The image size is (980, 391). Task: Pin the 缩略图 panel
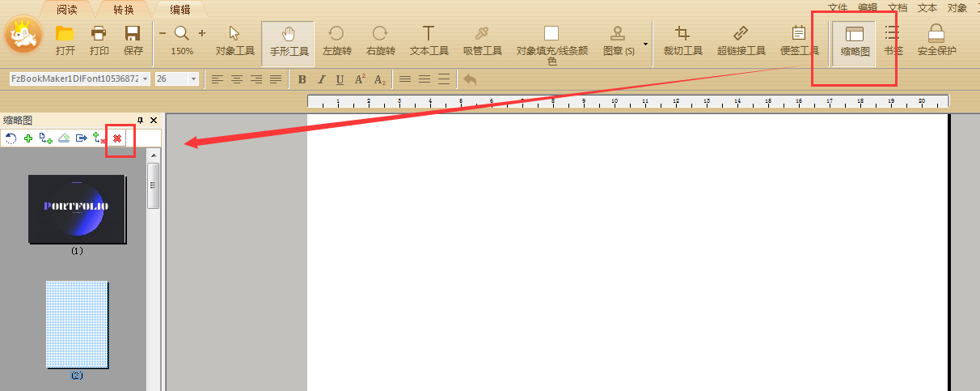coord(140,120)
